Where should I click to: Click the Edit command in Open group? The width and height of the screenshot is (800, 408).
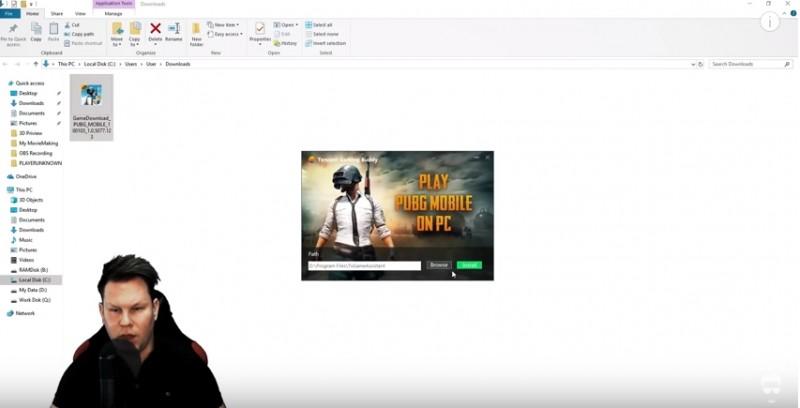coord(282,34)
